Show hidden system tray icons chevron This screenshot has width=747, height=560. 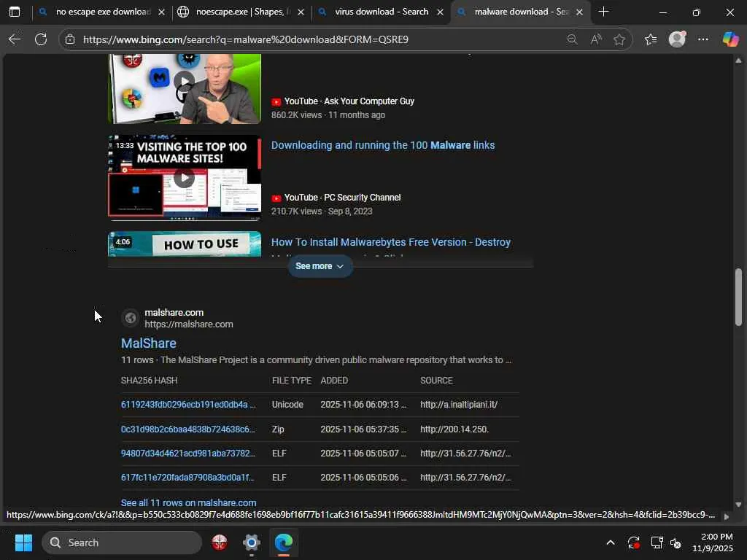click(x=611, y=542)
